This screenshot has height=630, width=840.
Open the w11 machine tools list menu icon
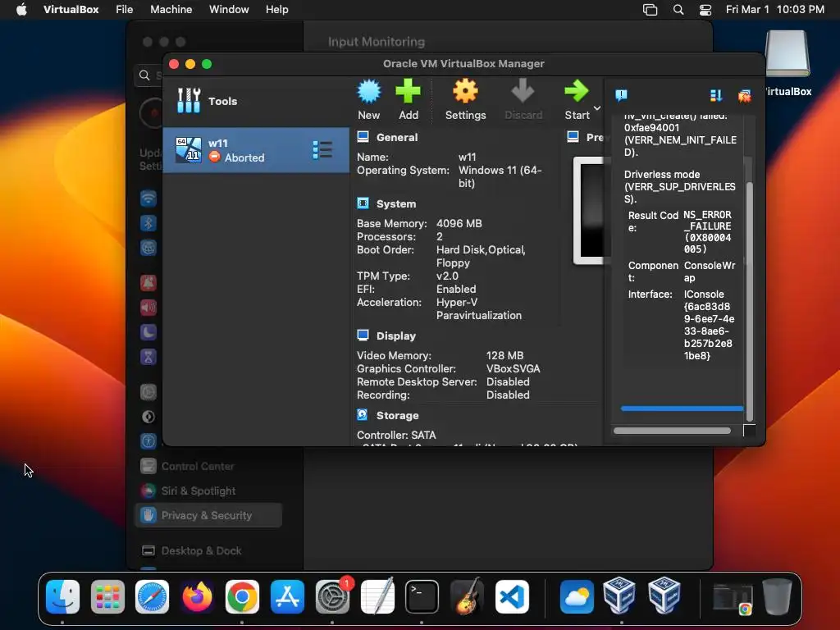(x=322, y=150)
